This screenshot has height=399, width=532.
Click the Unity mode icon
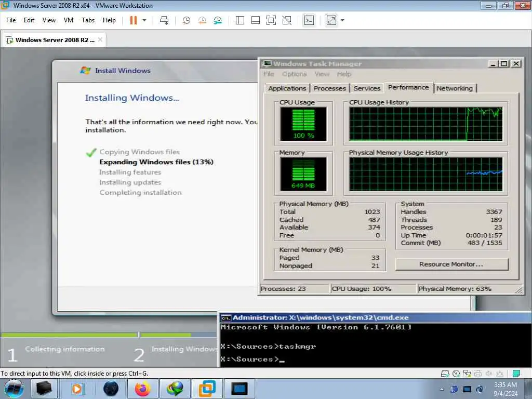(287, 20)
